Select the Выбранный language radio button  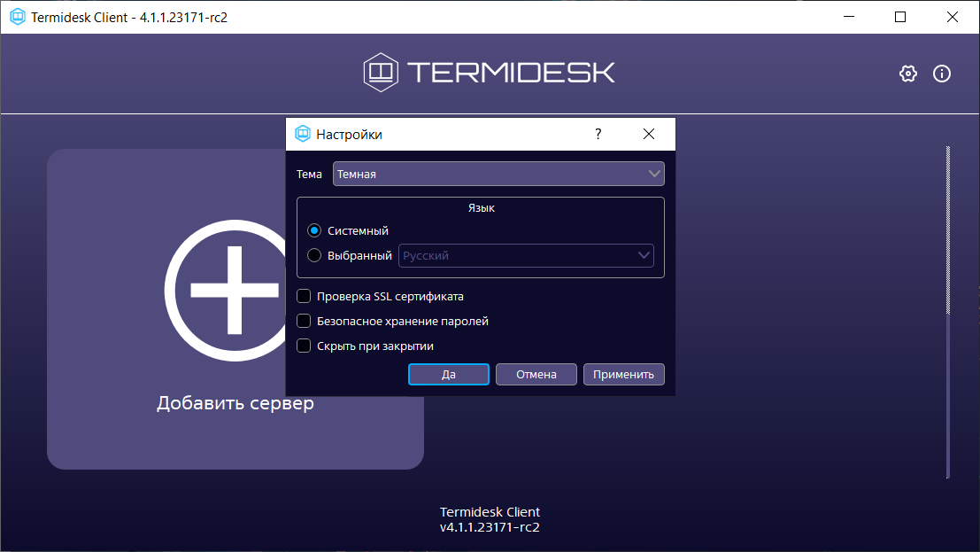click(314, 256)
